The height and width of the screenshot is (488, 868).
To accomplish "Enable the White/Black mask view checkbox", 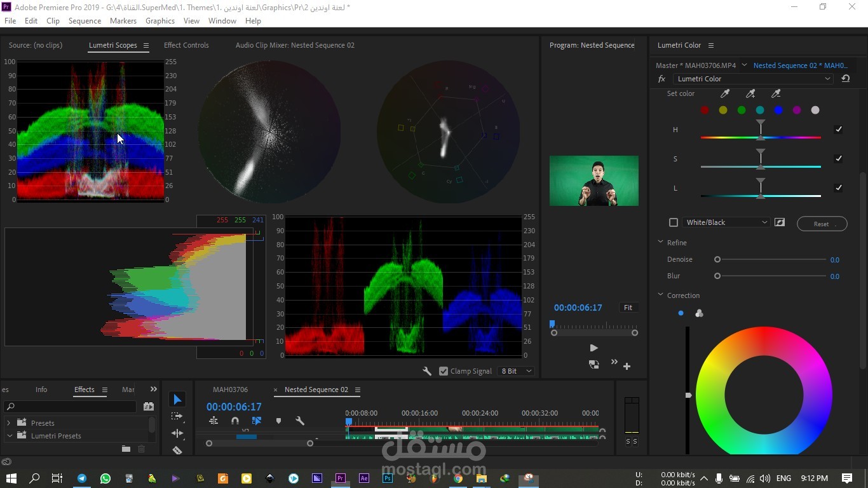I will 674,222.
